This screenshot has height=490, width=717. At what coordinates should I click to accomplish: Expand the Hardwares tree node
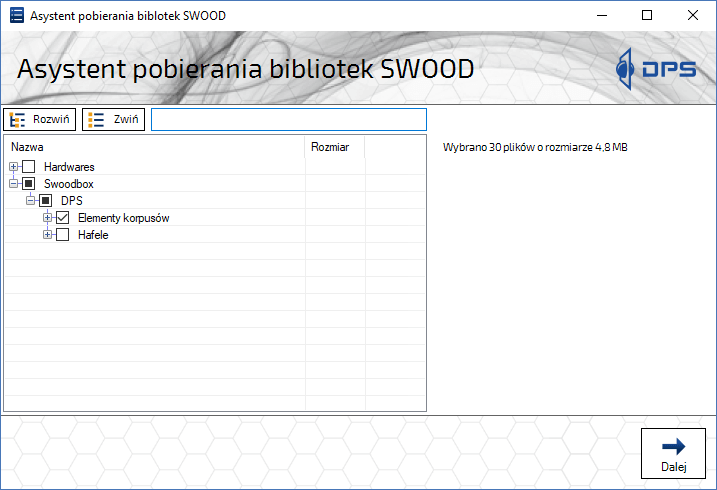coord(14,167)
